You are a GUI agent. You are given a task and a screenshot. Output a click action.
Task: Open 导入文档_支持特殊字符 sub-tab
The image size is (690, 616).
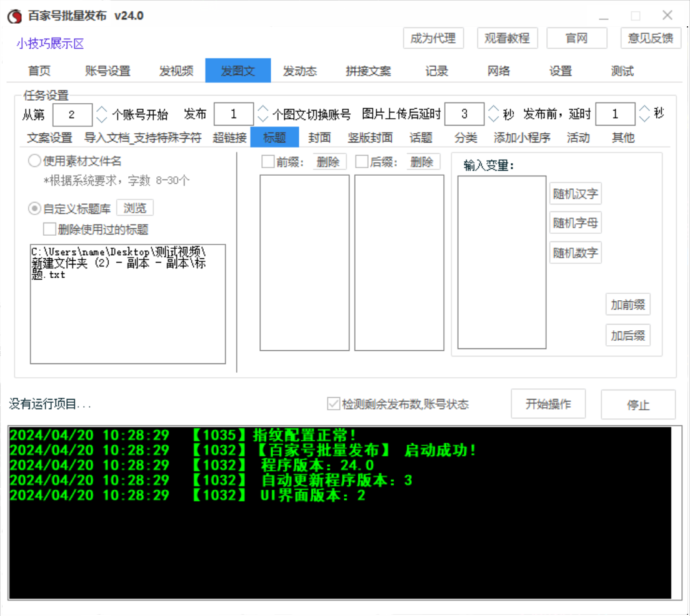tap(143, 138)
